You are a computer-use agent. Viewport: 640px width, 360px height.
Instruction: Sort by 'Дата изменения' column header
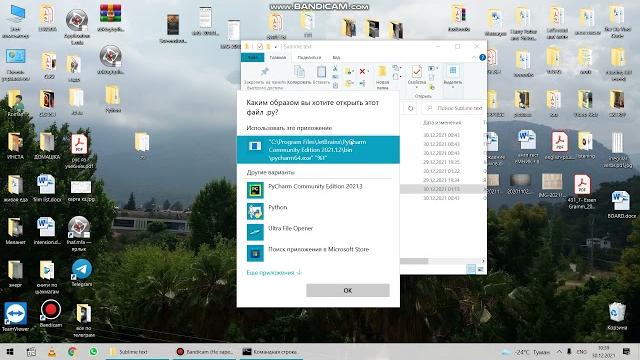[x=442, y=122]
